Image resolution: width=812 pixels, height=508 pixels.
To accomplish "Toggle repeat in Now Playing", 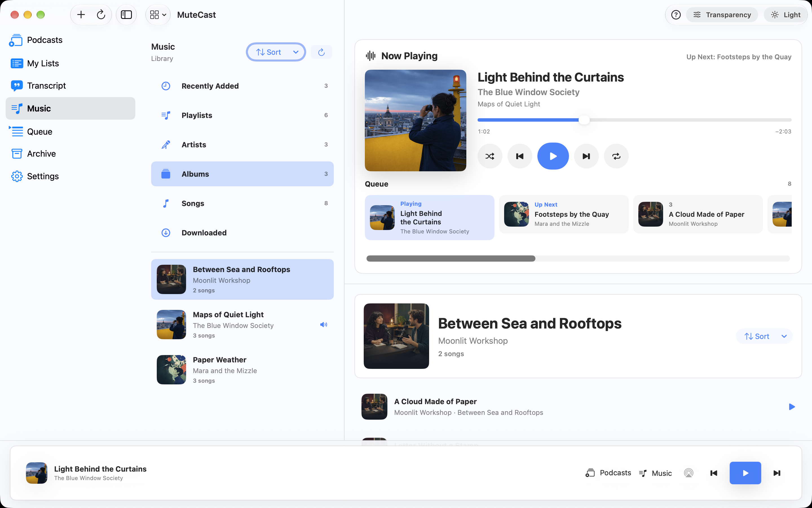I will [x=616, y=156].
